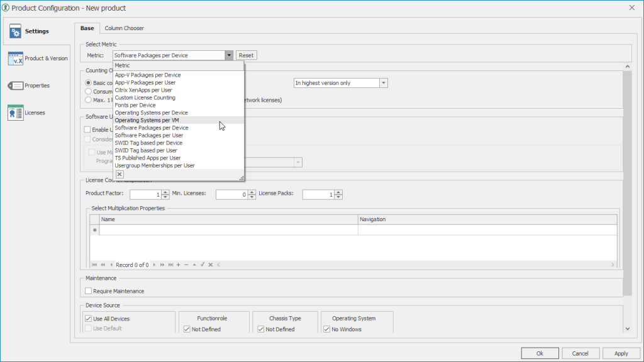Open the 'In highest version only' dropdown
The width and height of the screenshot is (644, 362).
pyautogui.click(x=384, y=83)
